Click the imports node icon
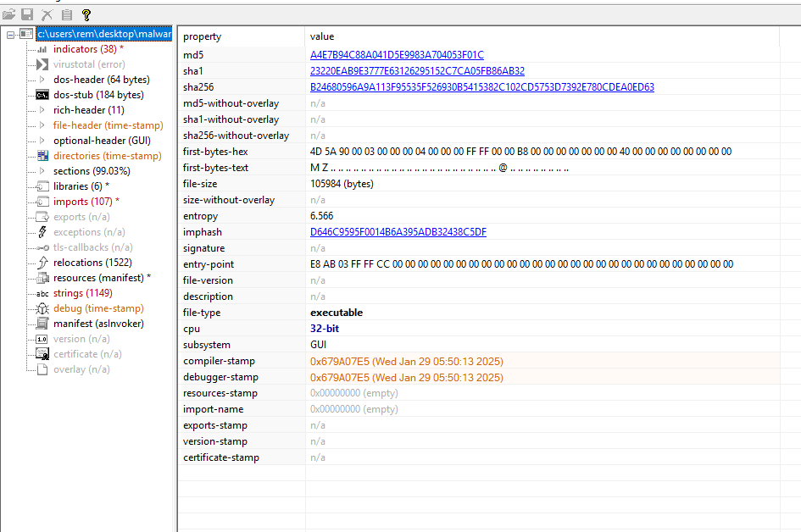Viewport: 801px width, 532px height. (x=43, y=202)
